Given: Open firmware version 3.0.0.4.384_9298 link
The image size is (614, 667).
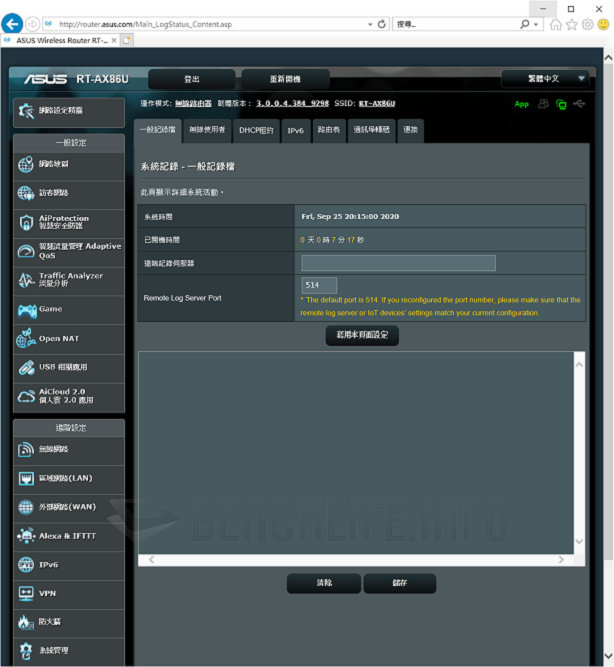Looking at the screenshot, I should click(x=292, y=104).
